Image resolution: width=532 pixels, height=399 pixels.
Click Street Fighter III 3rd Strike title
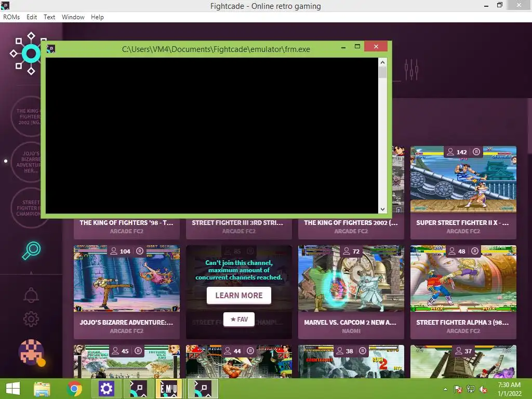pyautogui.click(x=237, y=223)
